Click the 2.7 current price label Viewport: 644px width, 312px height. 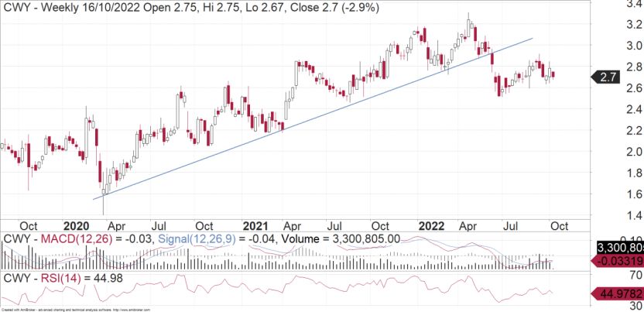pos(608,77)
